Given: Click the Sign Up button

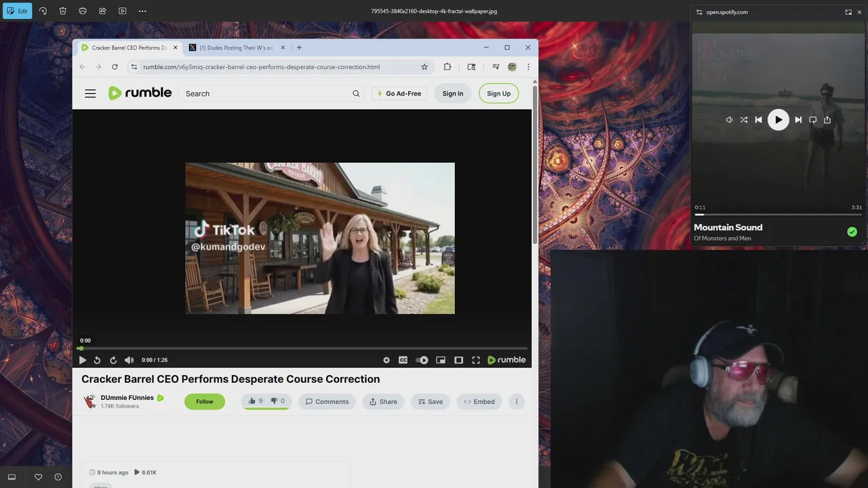Looking at the screenshot, I should click(x=498, y=94).
